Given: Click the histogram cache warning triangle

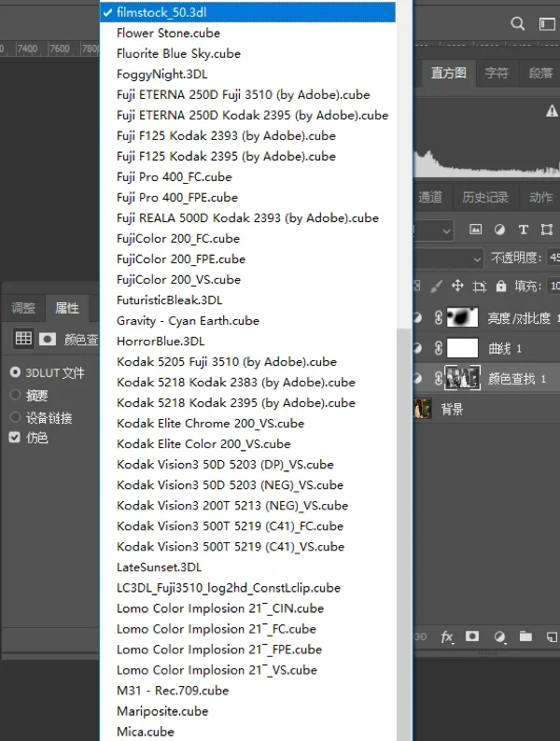Looking at the screenshot, I should tap(552, 111).
